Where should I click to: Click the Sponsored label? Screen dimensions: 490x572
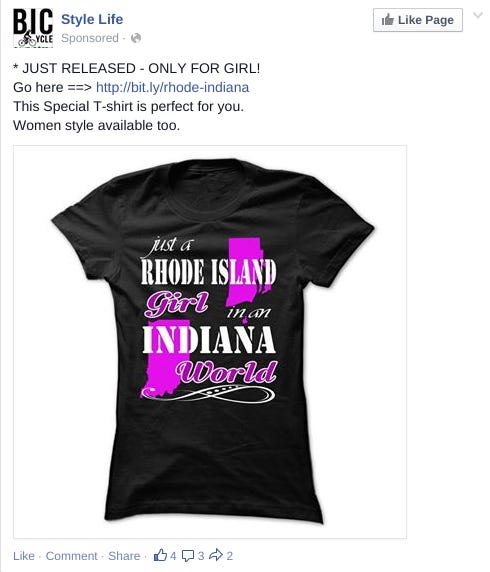click(x=90, y=38)
